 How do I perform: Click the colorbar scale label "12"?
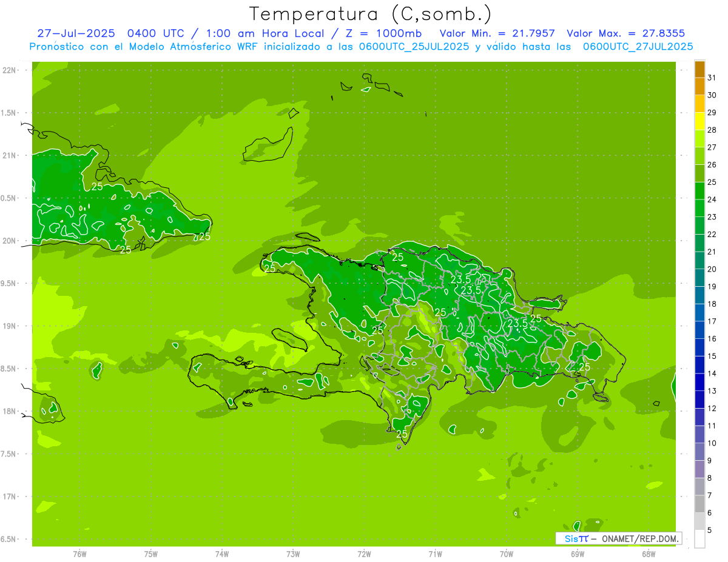point(712,409)
